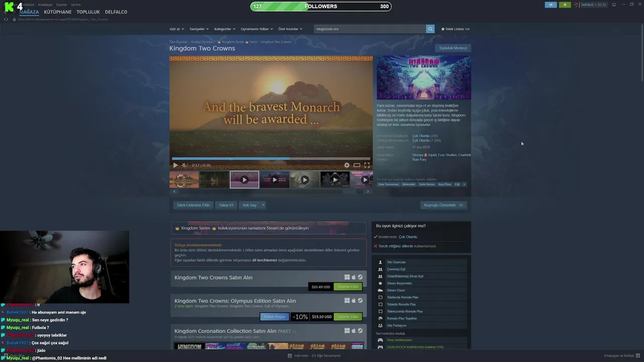Click the İstek Listesi star link
644x362 pixels.
(455, 29)
